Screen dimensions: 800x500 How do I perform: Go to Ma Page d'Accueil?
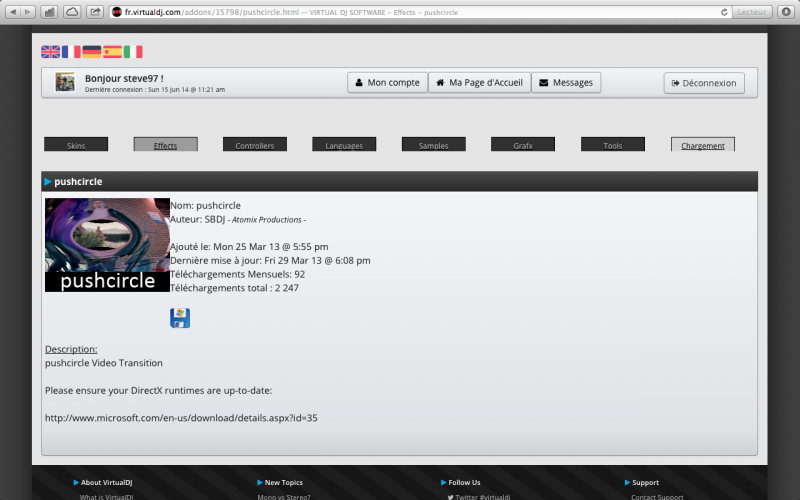coord(480,83)
